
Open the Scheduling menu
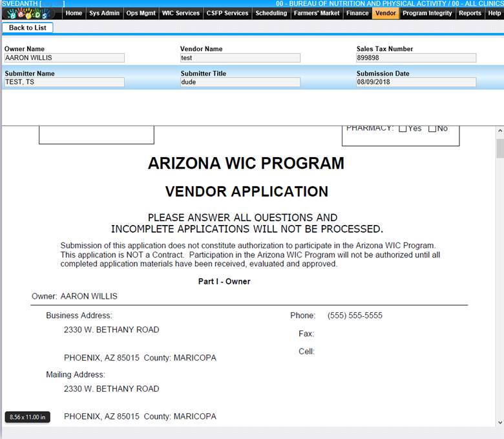271,13
